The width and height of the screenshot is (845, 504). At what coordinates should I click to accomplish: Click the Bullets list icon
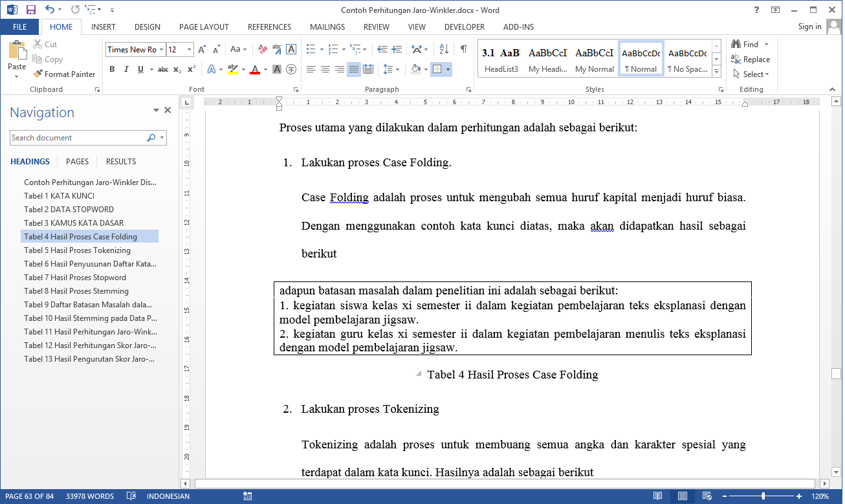click(311, 49)
